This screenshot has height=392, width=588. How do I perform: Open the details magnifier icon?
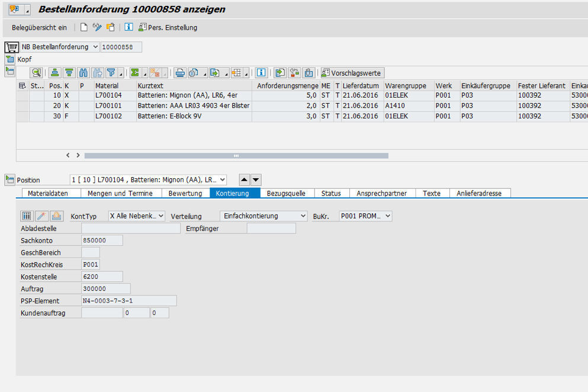(37, 73)
